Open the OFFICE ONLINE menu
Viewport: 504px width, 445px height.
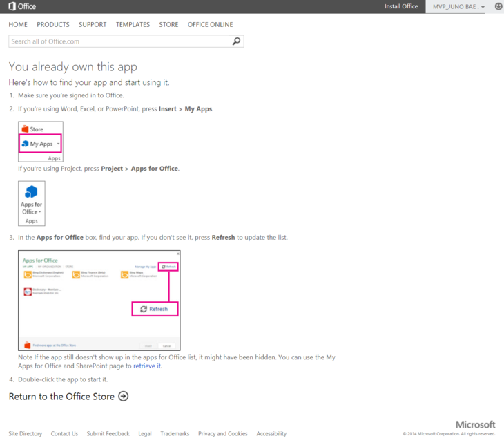point(210,24)
